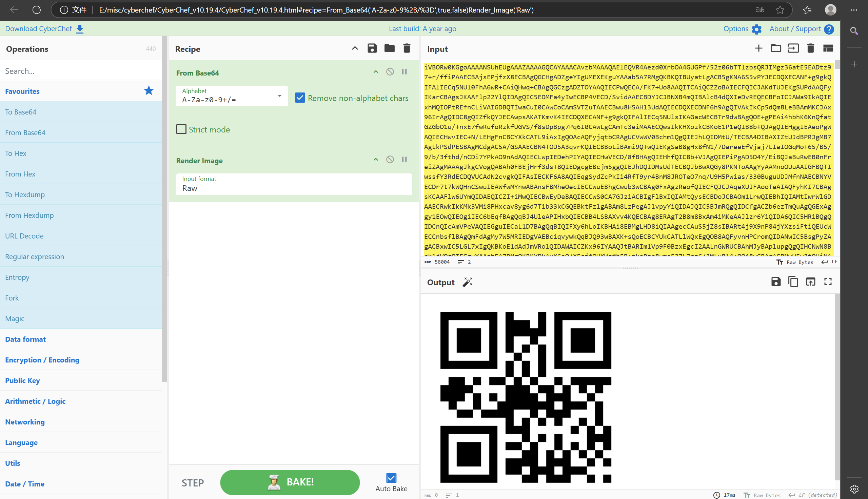868x499 pixels.
Task: Maximise the output pane
Action: point(828,282)
